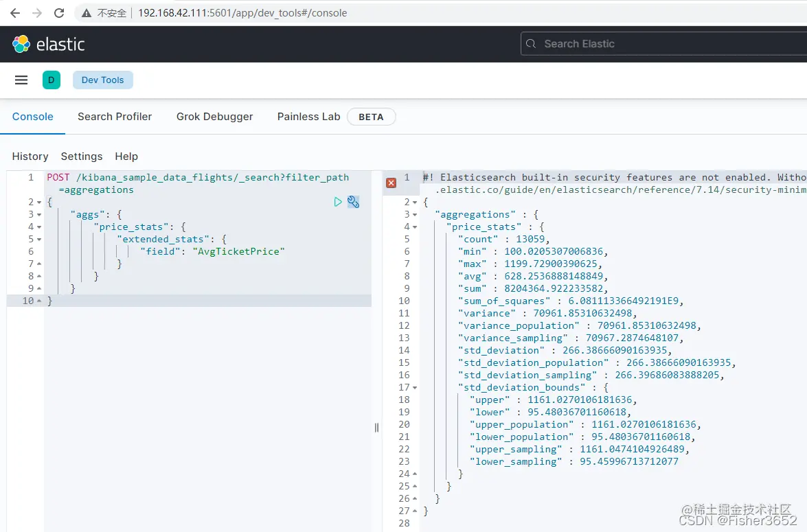Click the green D space avatar
This screenshot has height=532, width=807.
coord(52,80)
